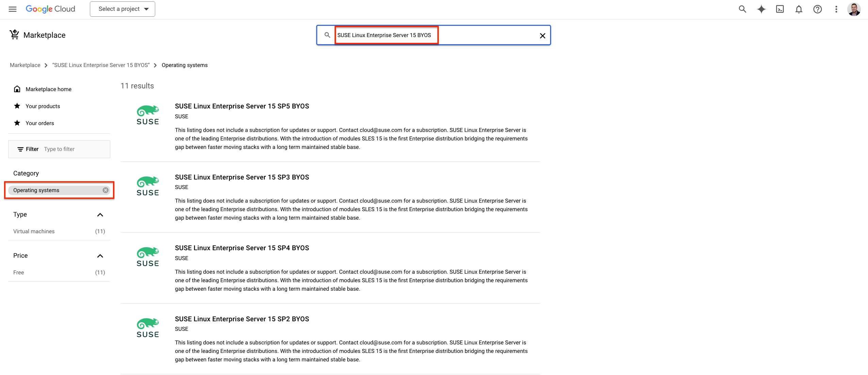The width and height of the screenshot is (868, 375).
Task: Select the Virtual machines type filter
Action: tap(34, 231)
